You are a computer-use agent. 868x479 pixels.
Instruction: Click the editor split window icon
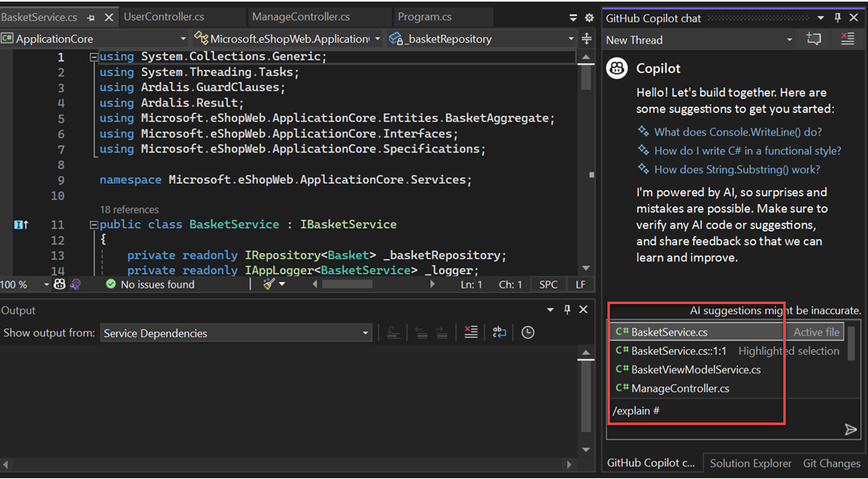(x=586, y=40)
